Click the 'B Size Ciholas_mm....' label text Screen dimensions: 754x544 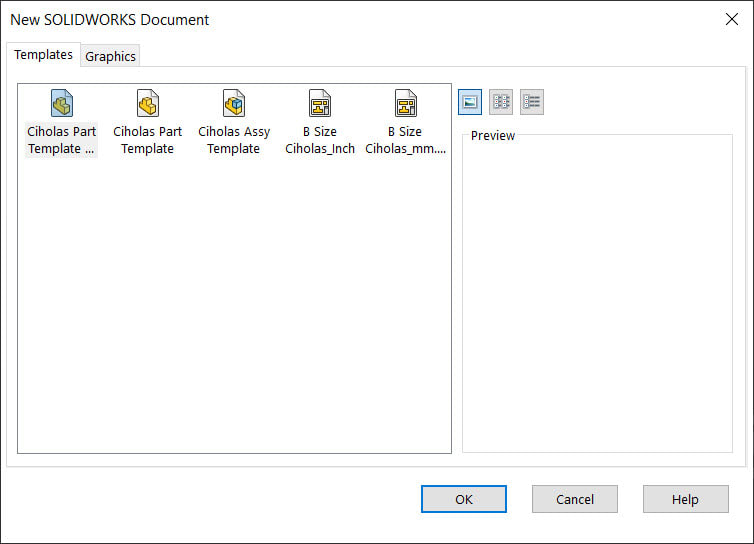coord(405,140)
